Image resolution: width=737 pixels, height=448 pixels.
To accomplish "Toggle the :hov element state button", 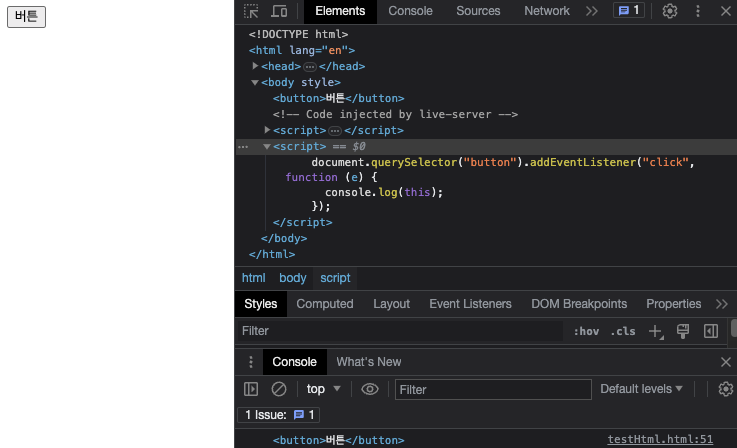I will coord(586,331).
